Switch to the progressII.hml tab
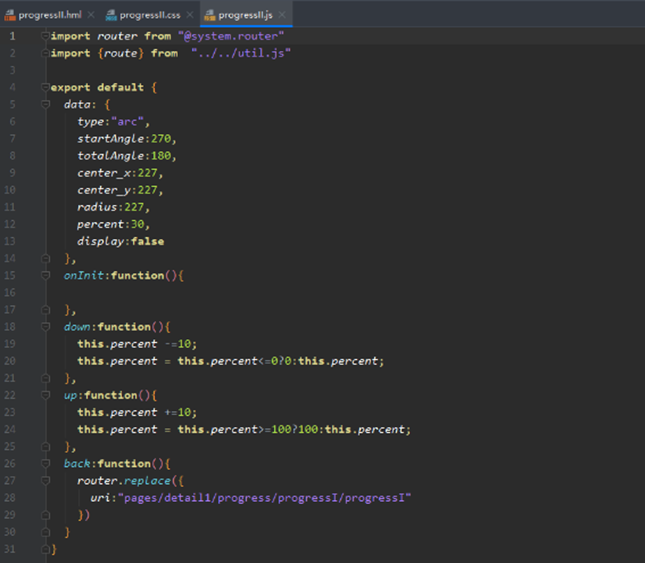Screen dimensions: 645x563 (x=50, y=15)
